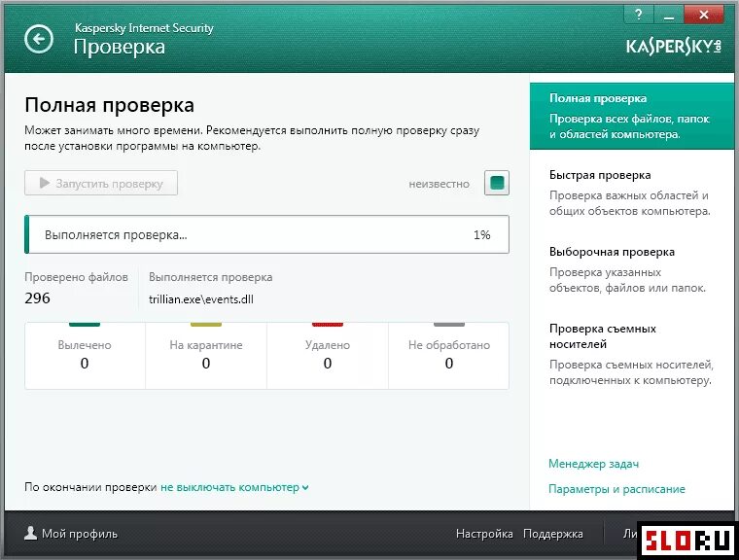Click the Выполняется проверка progress bar
The width and height of the screenshot is (739, 560).
[266, 234]
